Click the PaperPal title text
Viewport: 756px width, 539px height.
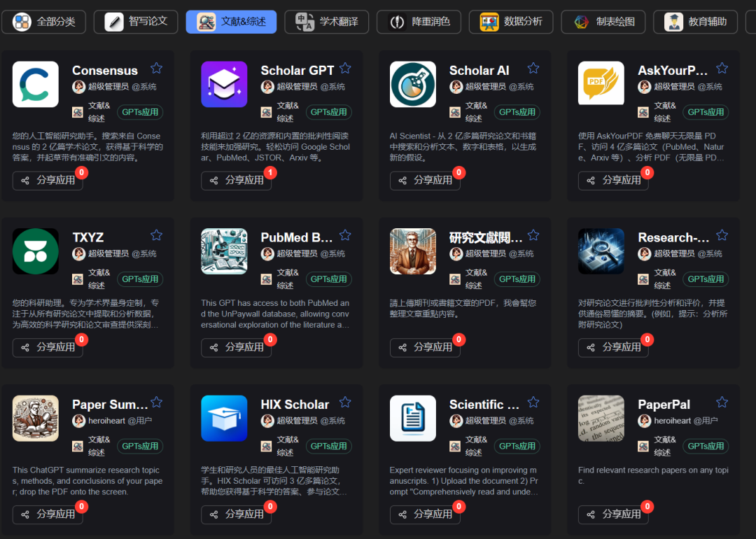click(664, 405)
